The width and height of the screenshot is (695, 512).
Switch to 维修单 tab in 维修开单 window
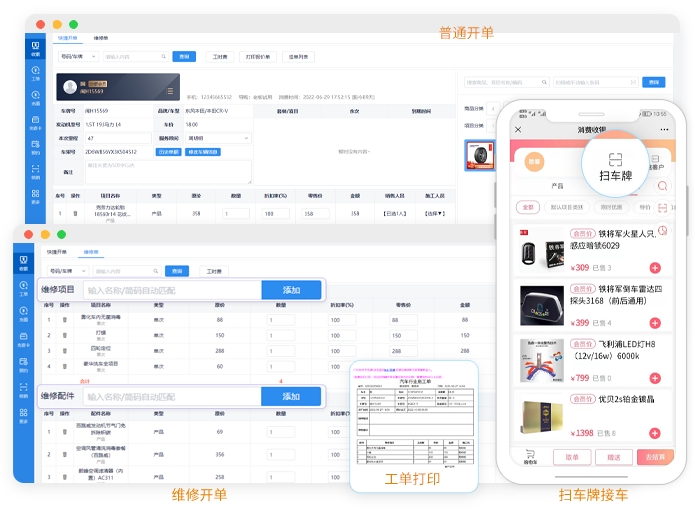(91, 252)
